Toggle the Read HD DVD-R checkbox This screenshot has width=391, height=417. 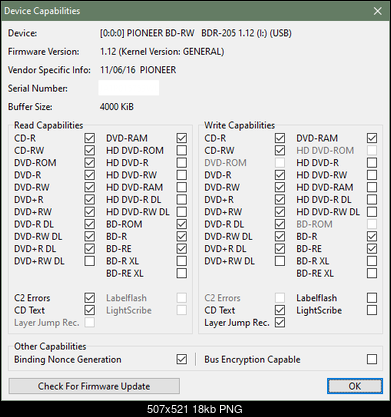(x=182, y=163)
